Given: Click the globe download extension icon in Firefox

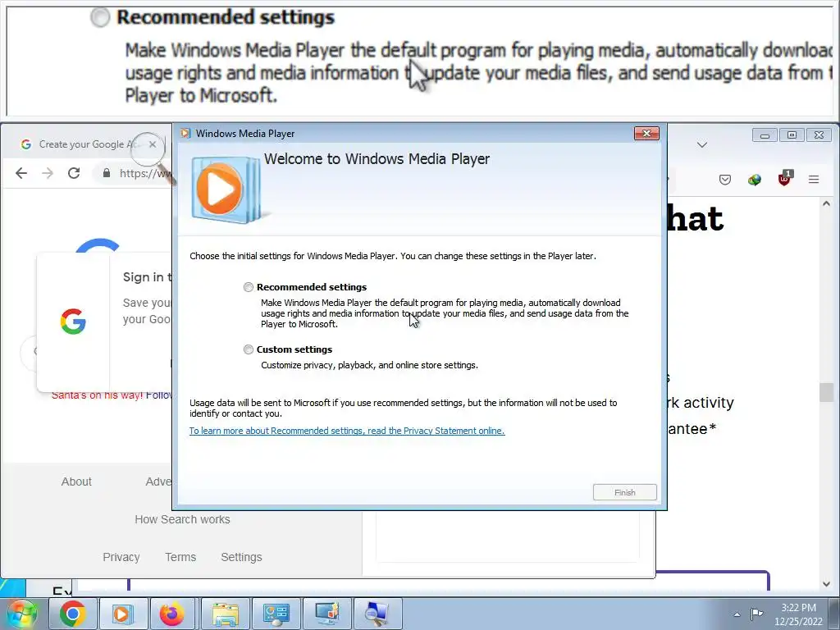Looking at the screenshot, I should (x=755, y=180).
